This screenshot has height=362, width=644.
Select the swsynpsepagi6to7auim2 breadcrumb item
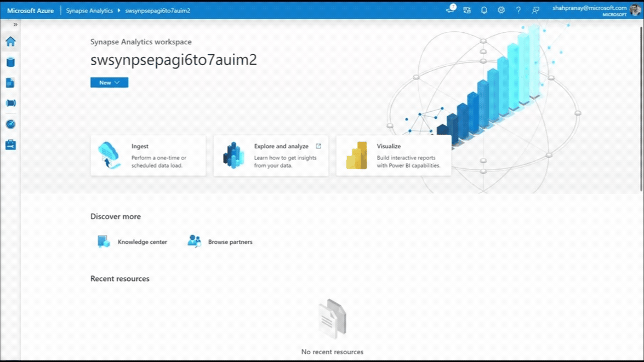158,10
